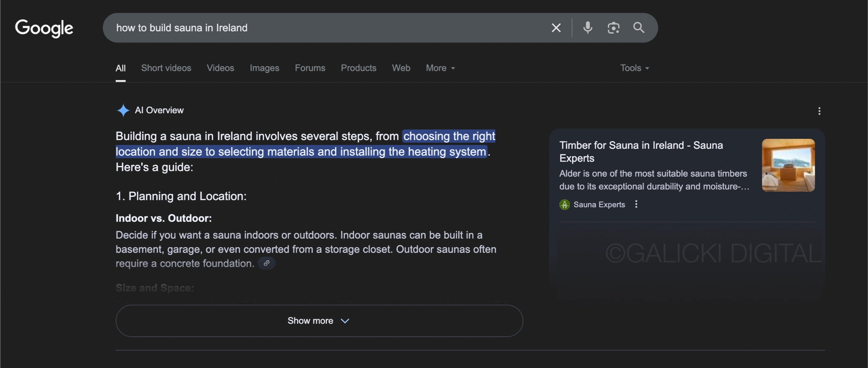The image size is (868, 368).
Task: Expand the More search filters dropdown
Action: tap(440, 68)
